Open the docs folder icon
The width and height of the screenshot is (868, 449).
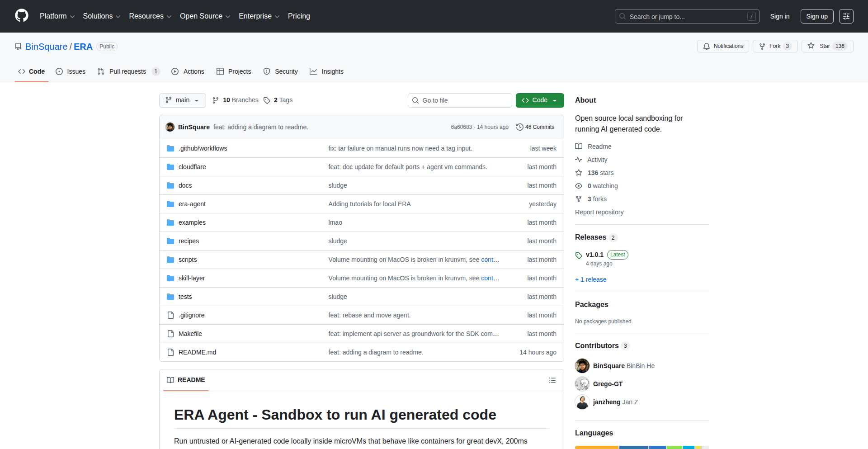tap(170, 185)
